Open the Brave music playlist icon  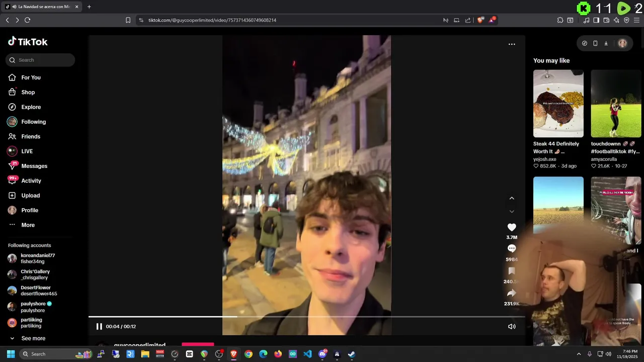tap(586, 20)
